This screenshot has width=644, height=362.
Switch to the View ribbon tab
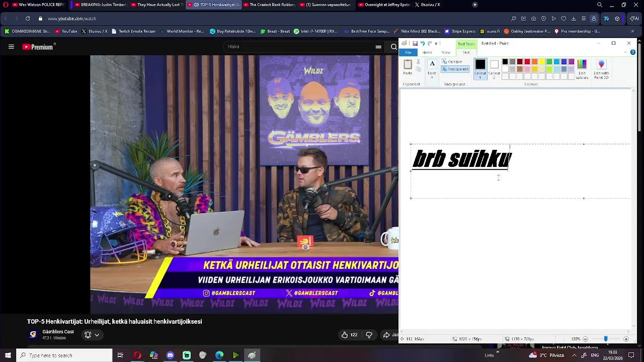coord(446,52)
